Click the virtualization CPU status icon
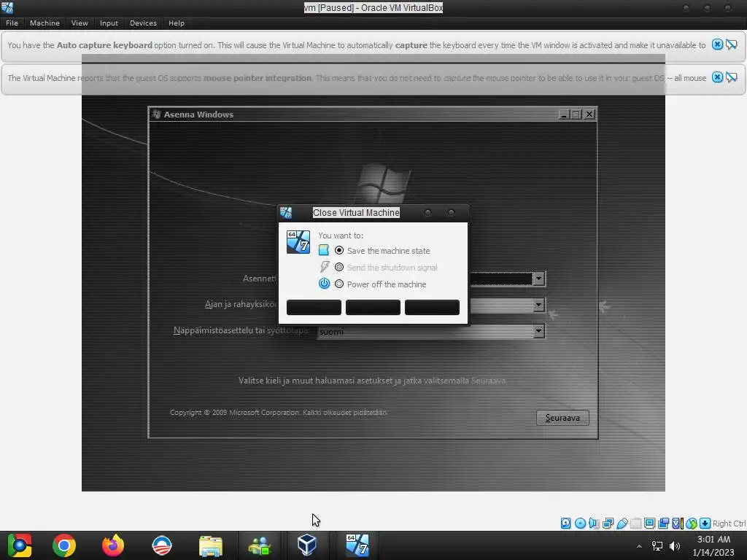 coord(678,524)
